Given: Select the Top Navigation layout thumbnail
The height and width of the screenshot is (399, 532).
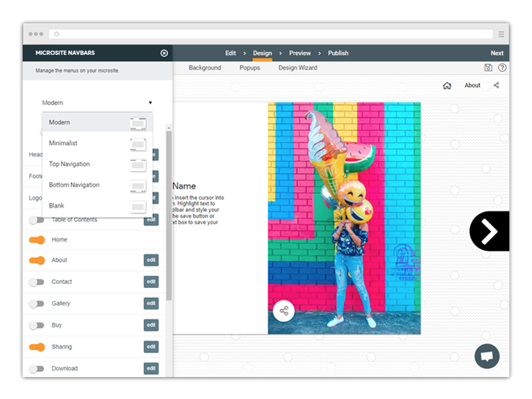Looking at the screenshot, I should [x=138, y=165].
